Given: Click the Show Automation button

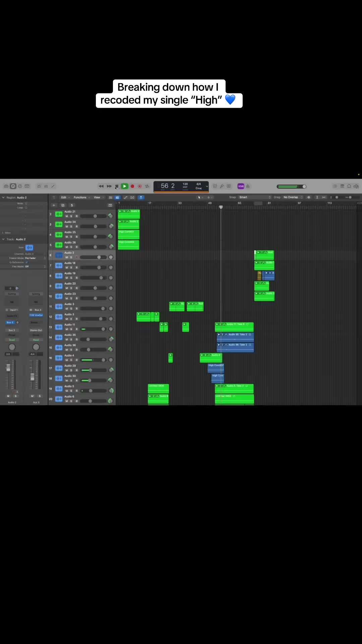Looking at the screenshot, I should [x=126, y=198].
